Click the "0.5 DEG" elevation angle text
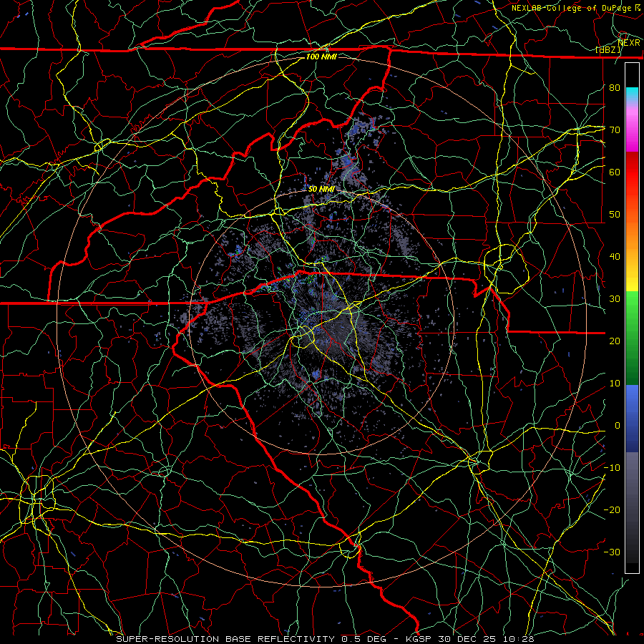 click(x=364, y=639)
